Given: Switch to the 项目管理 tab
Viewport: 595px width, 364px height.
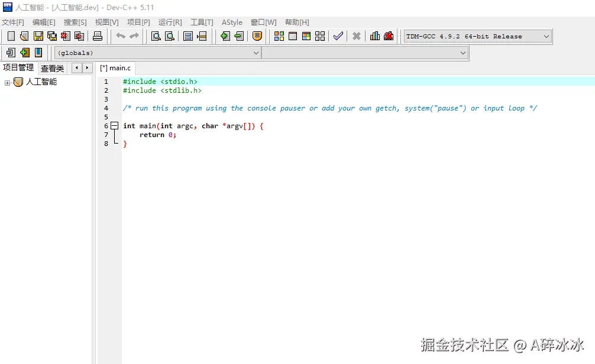Looking at the screenshot, I should [x=18, y=68].
